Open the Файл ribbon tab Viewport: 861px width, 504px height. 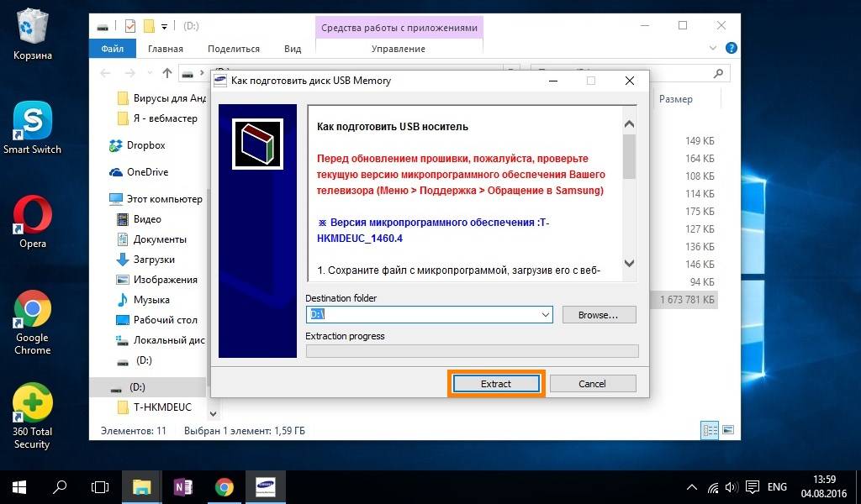[x=112, y=49]
